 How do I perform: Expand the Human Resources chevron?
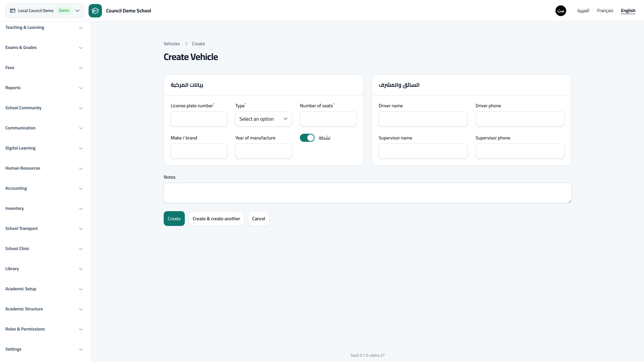point(81,168)
